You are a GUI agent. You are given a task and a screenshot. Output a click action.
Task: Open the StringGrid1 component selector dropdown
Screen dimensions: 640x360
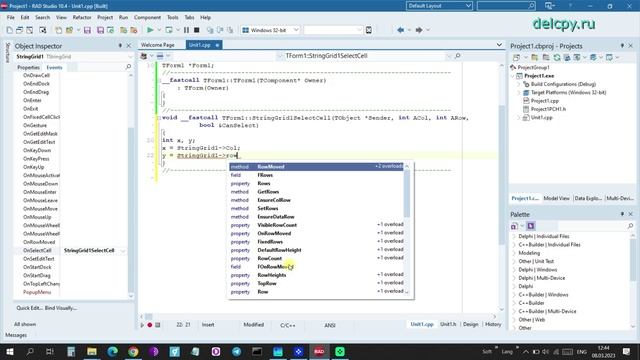coord(130,57)
